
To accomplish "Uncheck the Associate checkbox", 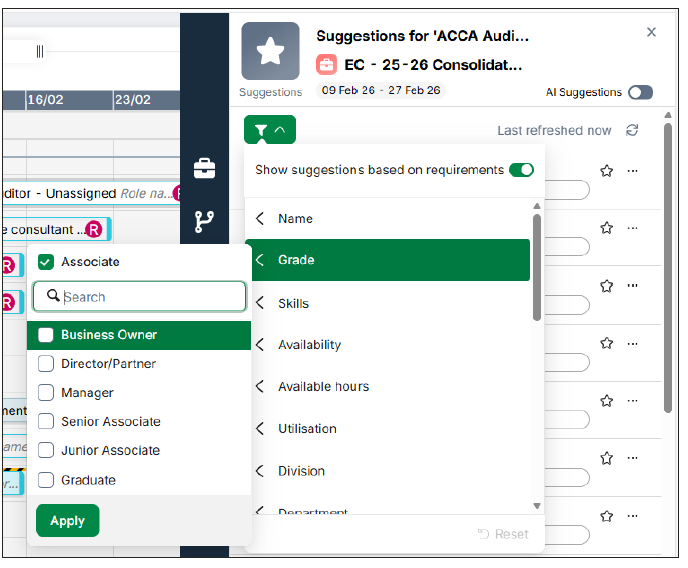I will click(45, 262).
